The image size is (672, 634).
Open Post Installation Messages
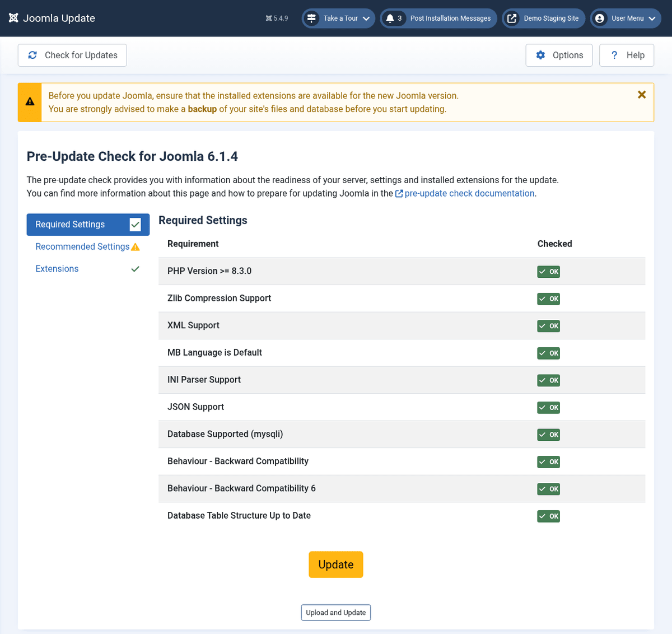pos(438,18)
